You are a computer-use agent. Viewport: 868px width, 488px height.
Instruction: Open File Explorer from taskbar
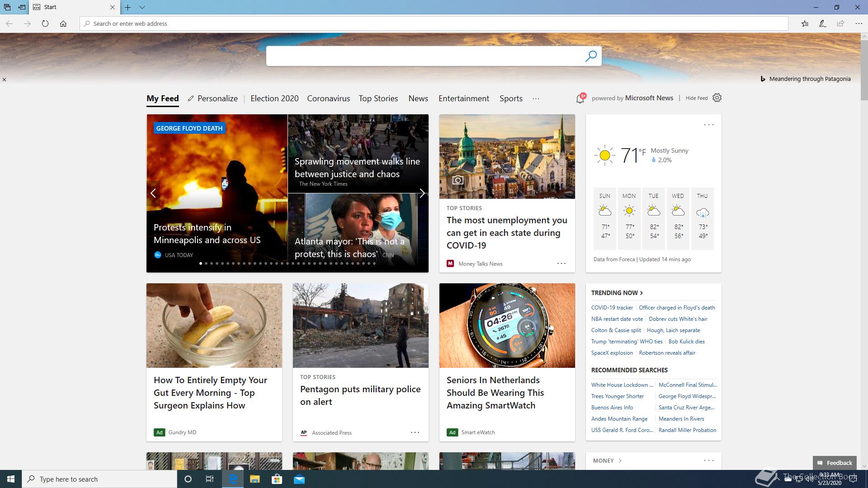tap(255, 479)
